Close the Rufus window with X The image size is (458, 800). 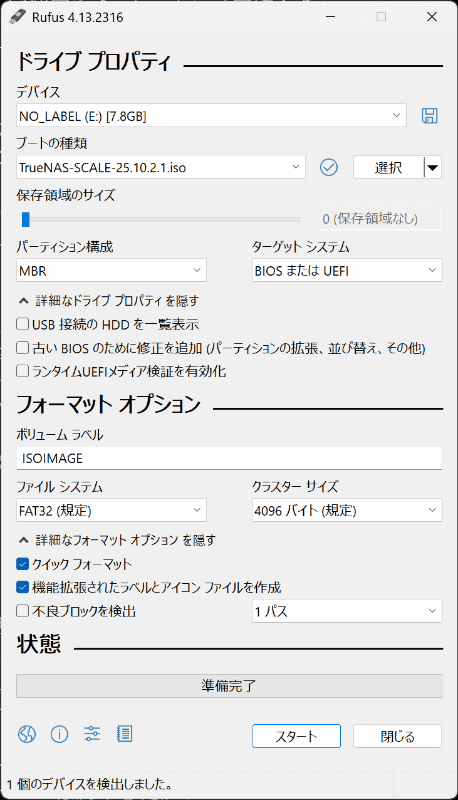pos(431,17)
